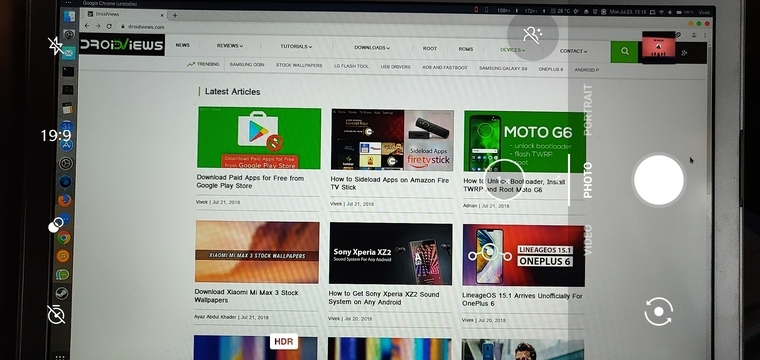Image resolution: width=760 pixels, height=360 pixels.
Task: Click the DroidViews logo
Action: [x=122, y=45]
